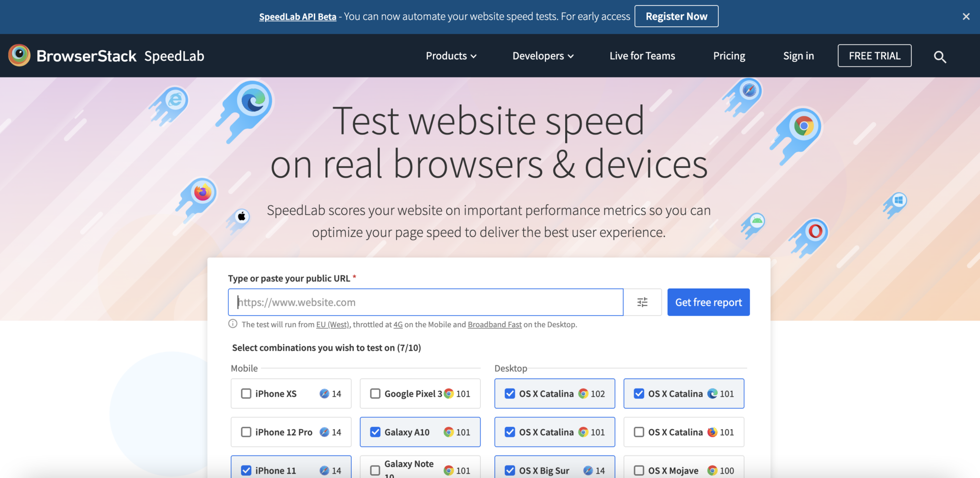980x478 pixels.
Task: Click Chrome icon on OS X Mojave card
Action: [713, 470]
